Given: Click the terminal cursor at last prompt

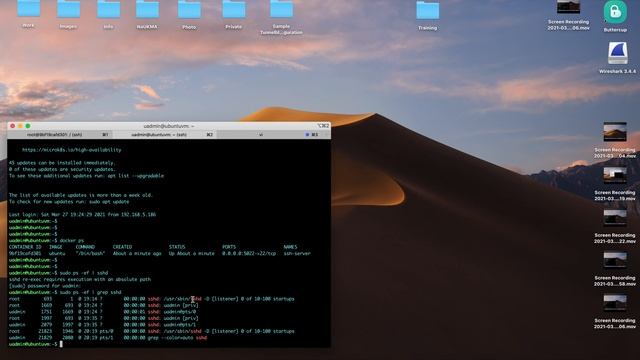Looking at the screenshot, I should tap(61, 344).
